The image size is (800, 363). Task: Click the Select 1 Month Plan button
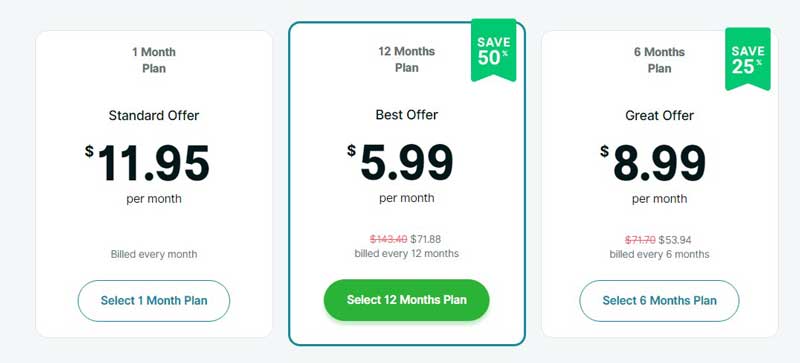pyautogui.click(x=154, y=301)
